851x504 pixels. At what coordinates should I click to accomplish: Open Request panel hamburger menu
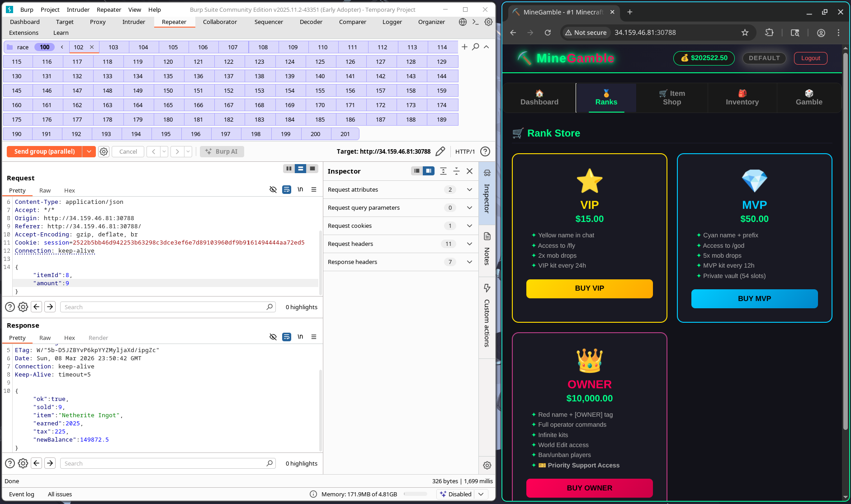click(x=314, y=189)
